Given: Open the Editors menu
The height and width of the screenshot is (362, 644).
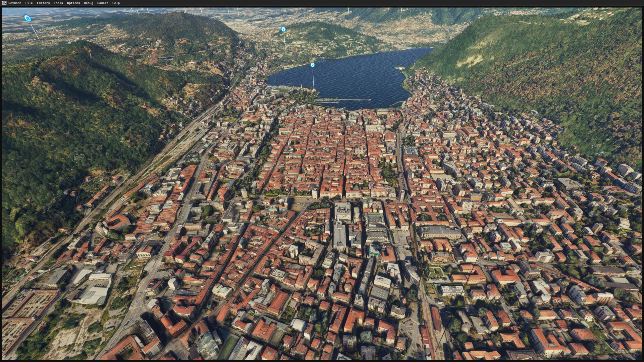Looking at the screenshot, I should [x=43, y=3].
